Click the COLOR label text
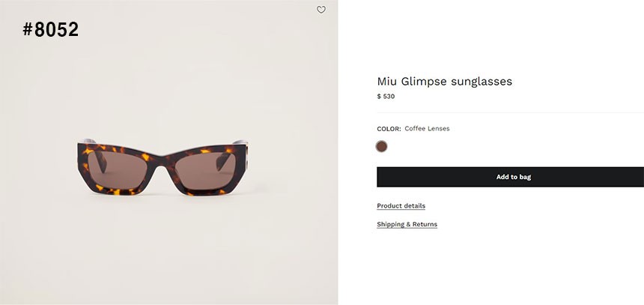This screenshot has height=305, width=644. point(389,129)
